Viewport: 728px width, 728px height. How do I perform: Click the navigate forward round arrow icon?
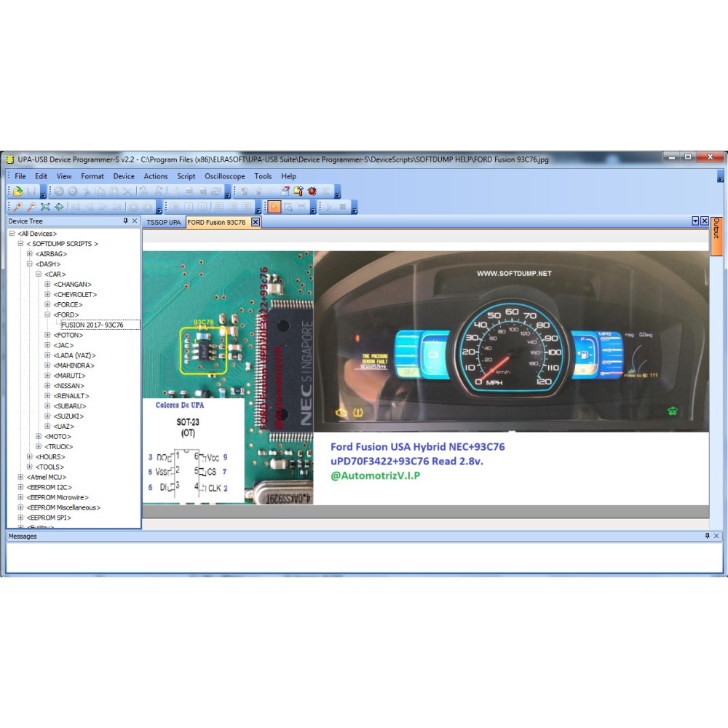coord(147,207)
